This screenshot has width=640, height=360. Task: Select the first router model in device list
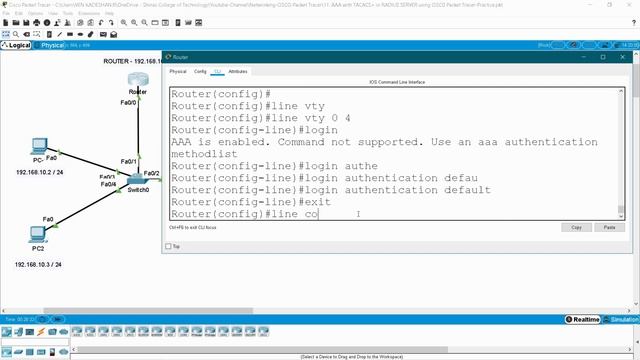pyautogui.click(x=77, y=331)
